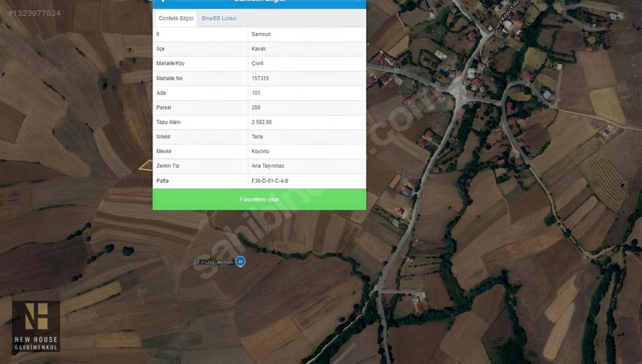
Task: Click the yellow parcel outline on map
Action: (x=145, y=166)
